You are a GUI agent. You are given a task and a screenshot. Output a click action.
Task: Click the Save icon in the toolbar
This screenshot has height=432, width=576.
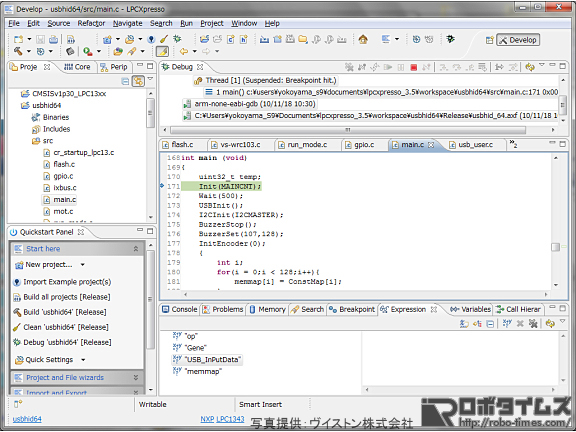pos(40,39)
